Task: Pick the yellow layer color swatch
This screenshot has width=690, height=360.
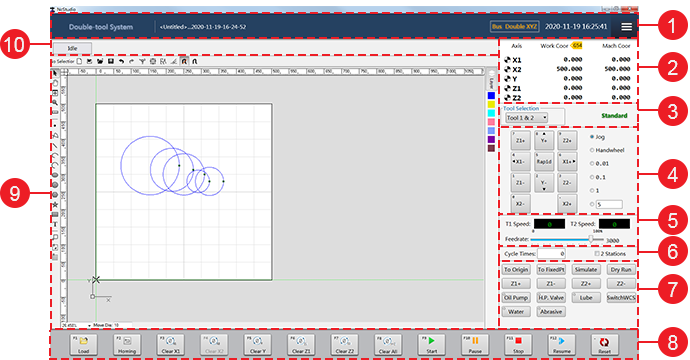Action: point(491,104)
